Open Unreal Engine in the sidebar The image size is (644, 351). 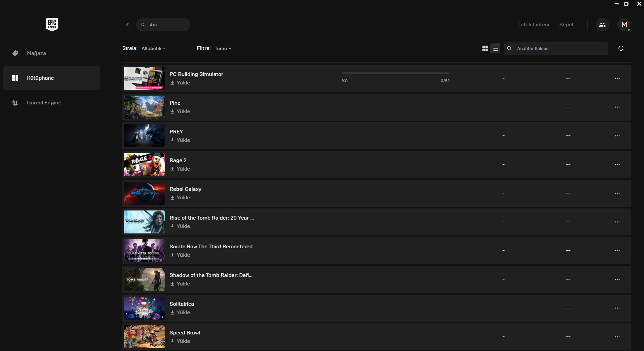click(52, 103)
